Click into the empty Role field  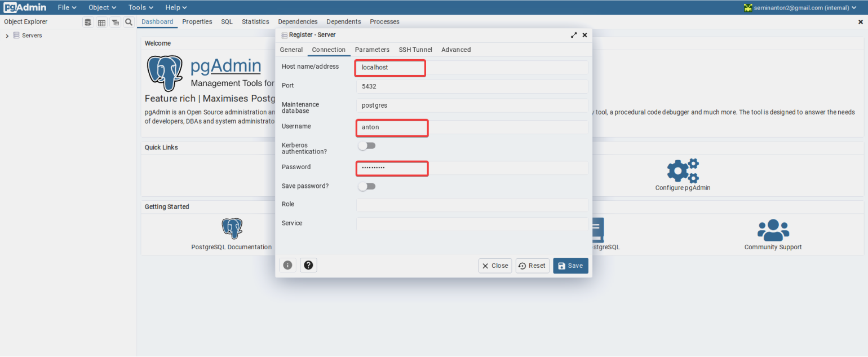472,205
